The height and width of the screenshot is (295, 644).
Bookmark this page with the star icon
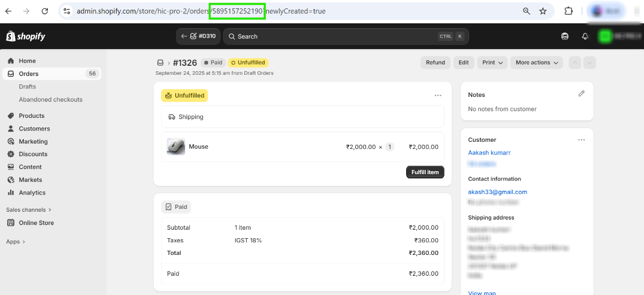point(543,11)
